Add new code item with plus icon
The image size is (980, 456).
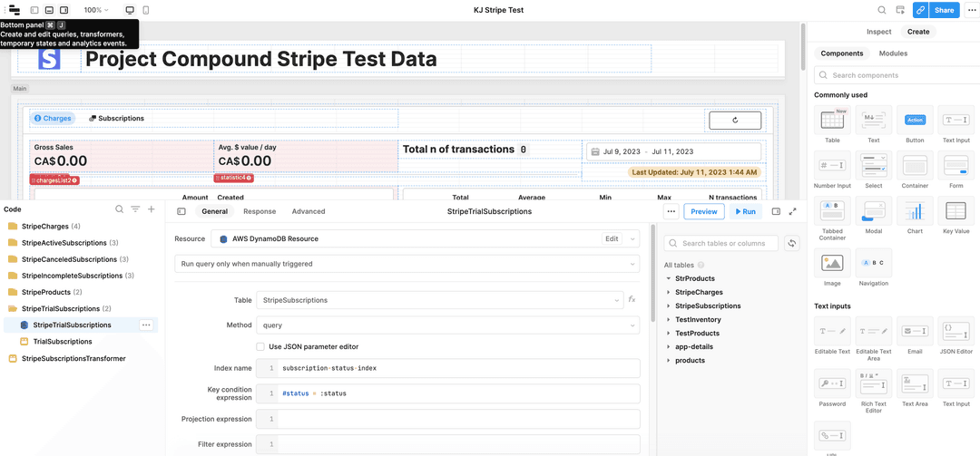pos(151,209)
